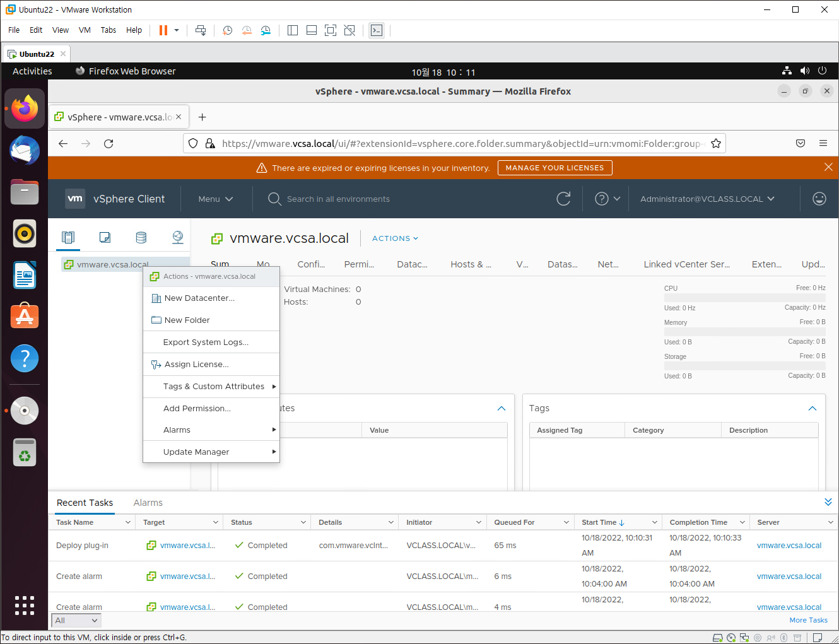Viewport: 839px width, 644px height.
Task: Switch to the Alarms tab beside Recent Tasks
Action: click(148, 503)
